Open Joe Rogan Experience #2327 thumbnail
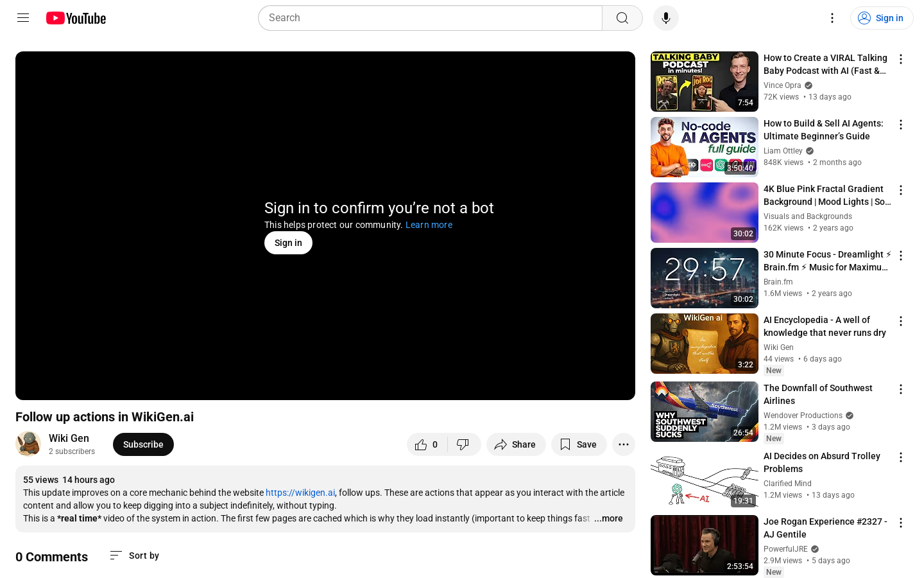 pos(705,545)
